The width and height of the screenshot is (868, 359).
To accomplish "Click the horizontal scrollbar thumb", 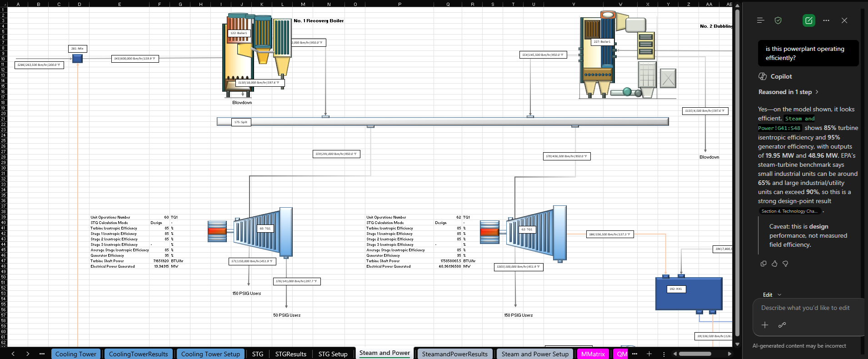I will tap(695, 354).
